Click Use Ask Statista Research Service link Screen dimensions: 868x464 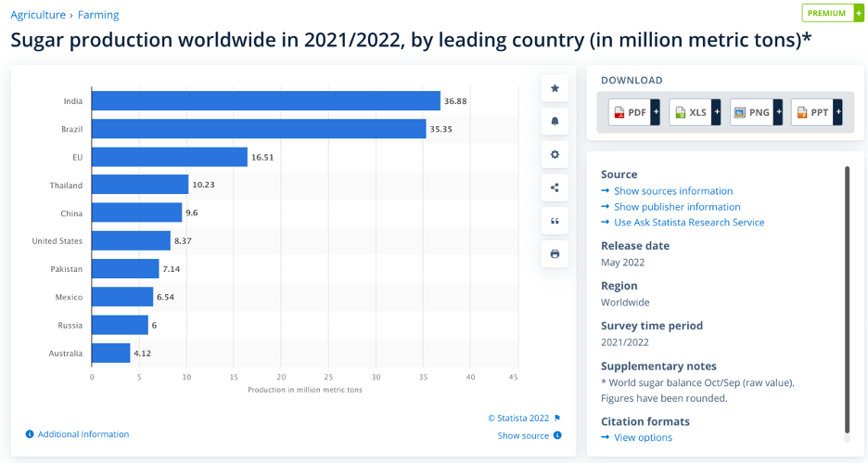coord(688,223)
